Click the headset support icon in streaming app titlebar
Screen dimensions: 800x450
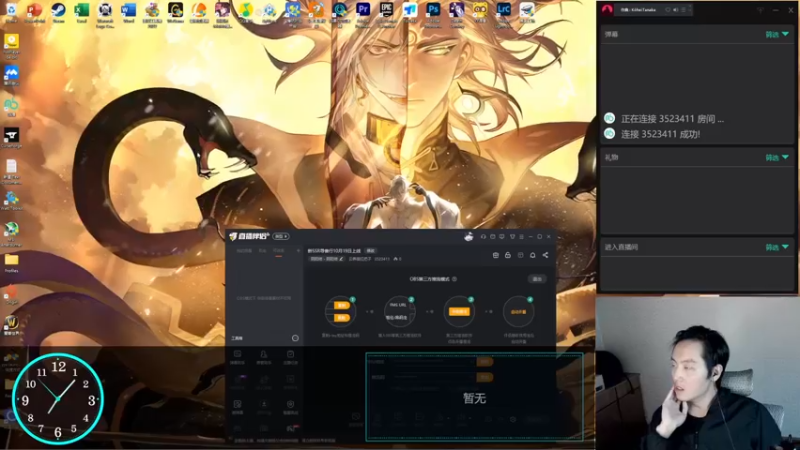pyautogui.click(x=483, y=237)
